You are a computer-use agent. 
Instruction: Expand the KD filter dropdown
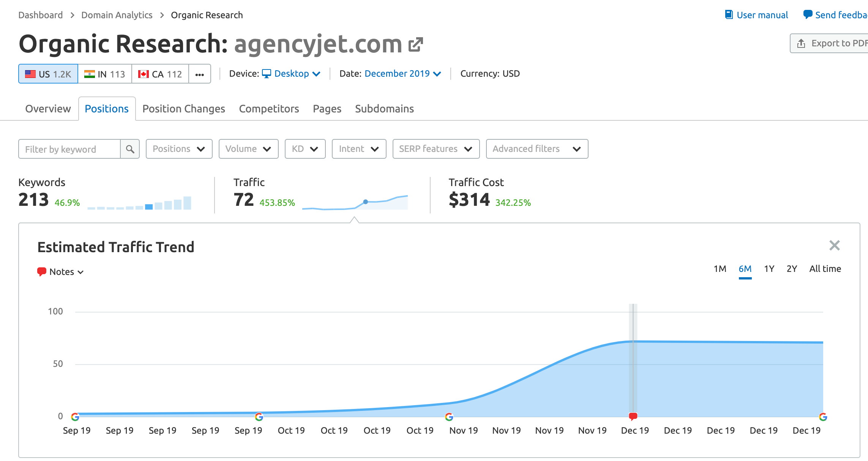point(304,149)
